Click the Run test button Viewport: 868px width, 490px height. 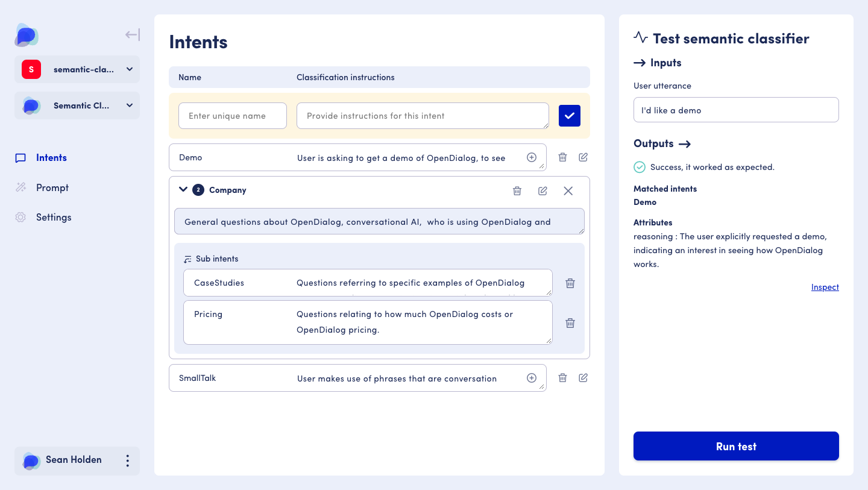[735, 446]
